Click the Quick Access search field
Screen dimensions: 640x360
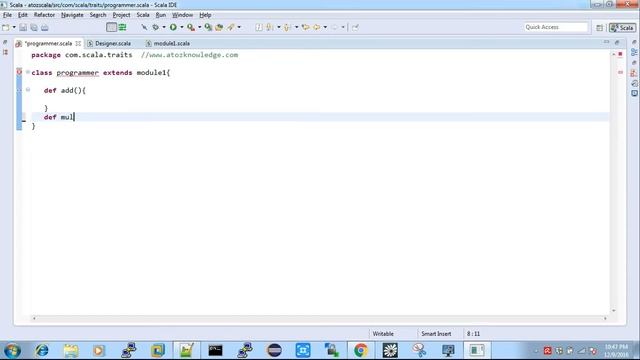556,27
